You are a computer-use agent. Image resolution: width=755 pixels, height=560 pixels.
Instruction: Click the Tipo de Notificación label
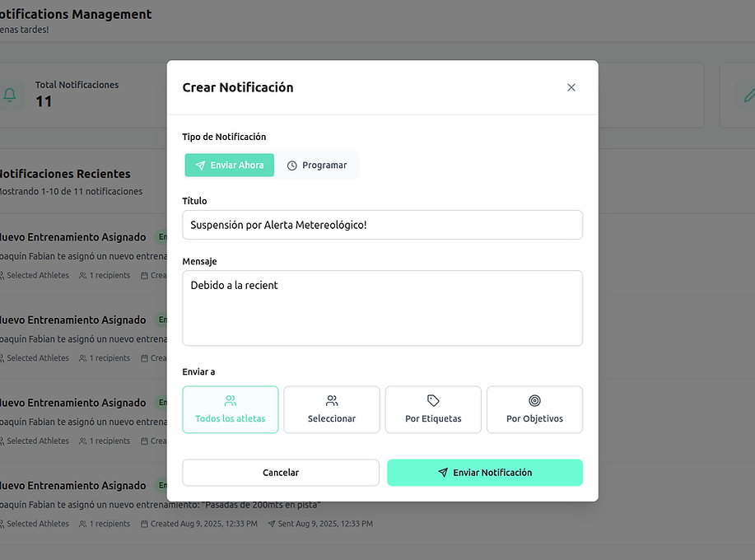(224, 137)
